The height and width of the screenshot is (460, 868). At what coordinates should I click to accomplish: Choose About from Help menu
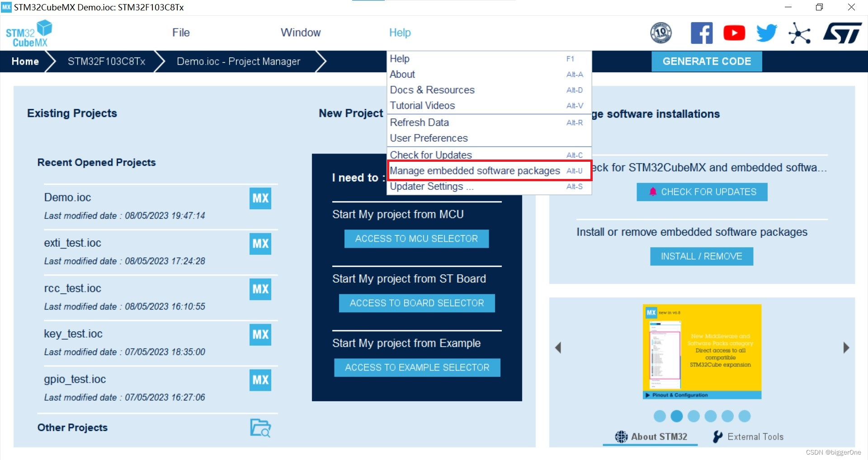[489, 74]
